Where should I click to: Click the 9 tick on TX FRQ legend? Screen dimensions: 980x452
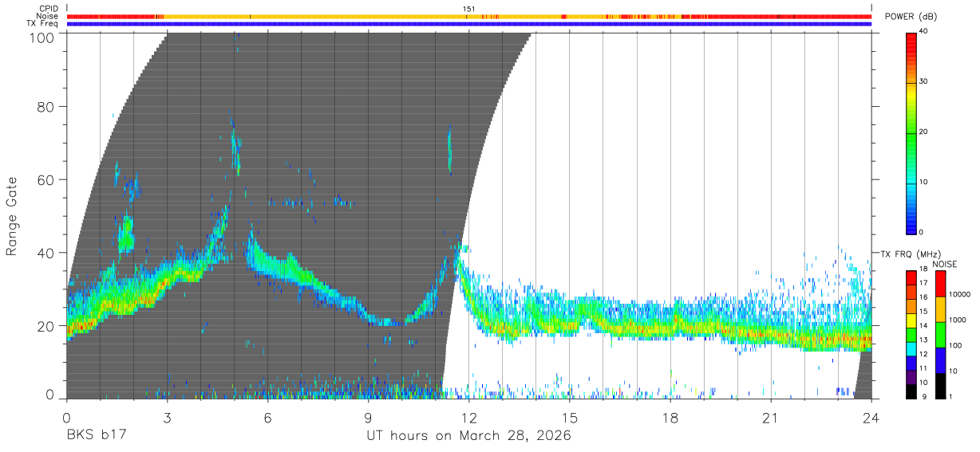tap(923, 396)
